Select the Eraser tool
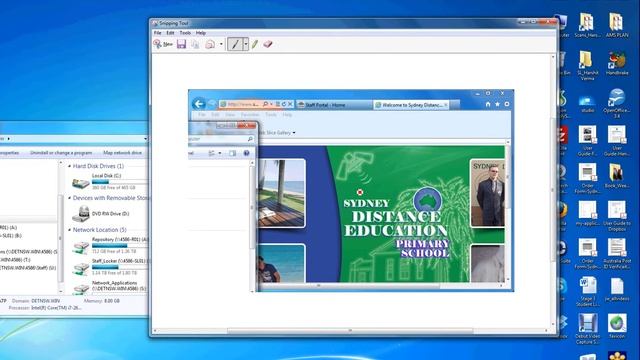Viewport: 640px width, 360px height. (268, 44)
